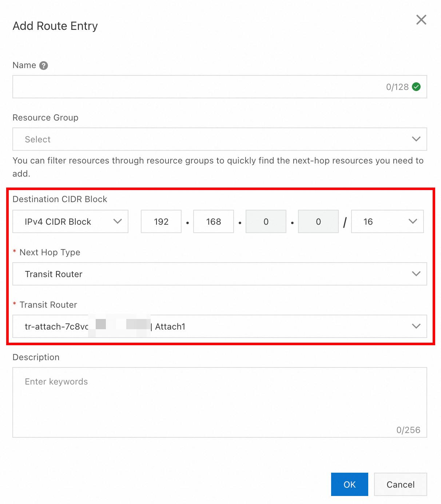Click the Name help question-mark icon
The width and height of the screenshot is (441, 504).
(44, 66)
